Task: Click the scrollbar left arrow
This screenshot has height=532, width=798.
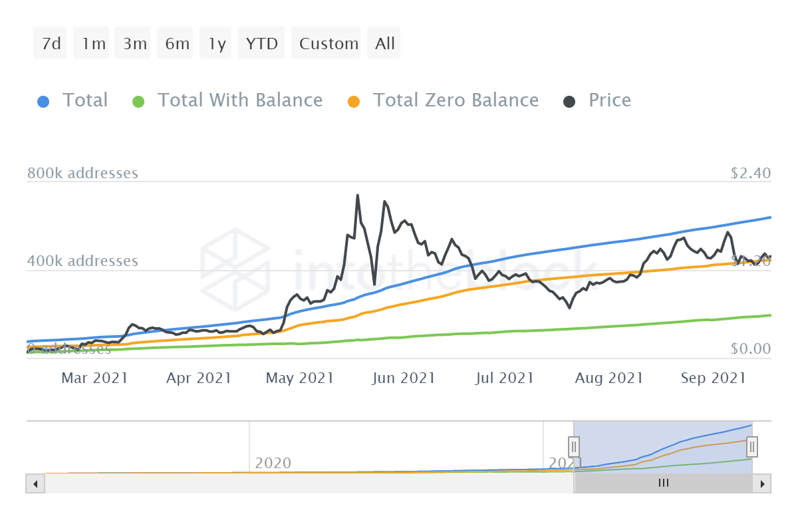Action: pyautogui.click(x=35, y=483)
